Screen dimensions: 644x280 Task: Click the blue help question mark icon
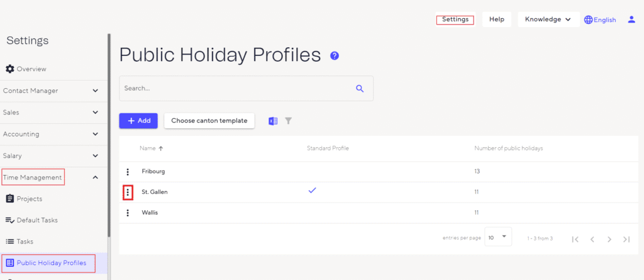pyautogui.click(x=335, y=56)
